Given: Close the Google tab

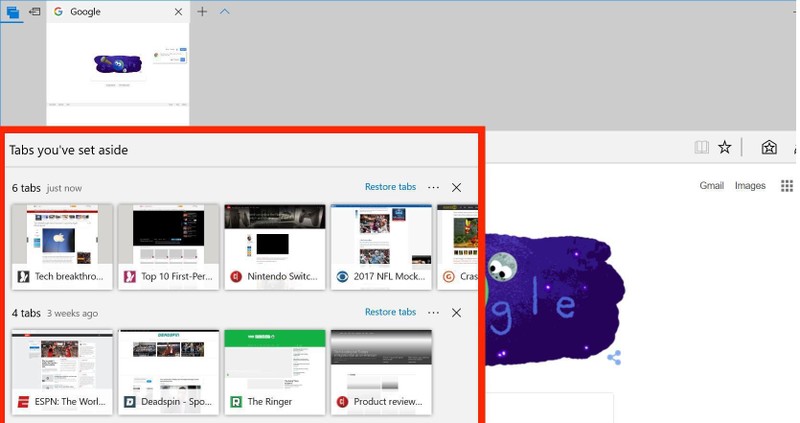Looking at the screenshot, I should pos(179,12).
